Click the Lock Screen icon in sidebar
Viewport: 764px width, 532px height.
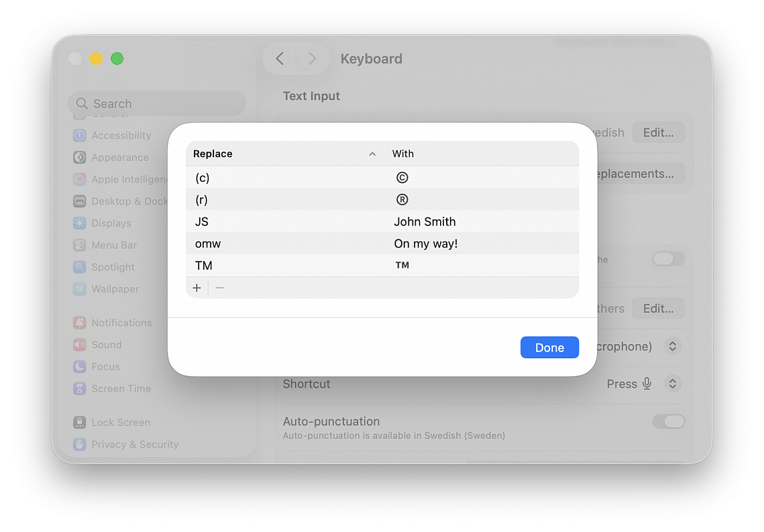80,423
